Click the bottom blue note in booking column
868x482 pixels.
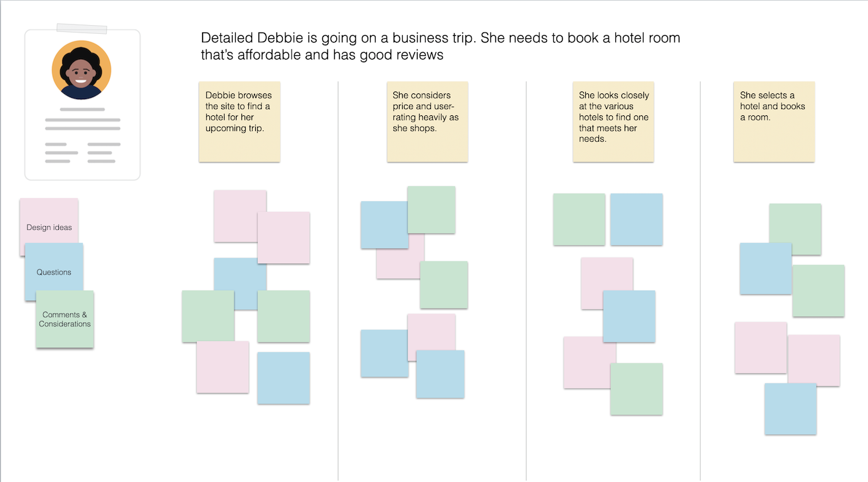pyautogui.click(x=790, y=409)
